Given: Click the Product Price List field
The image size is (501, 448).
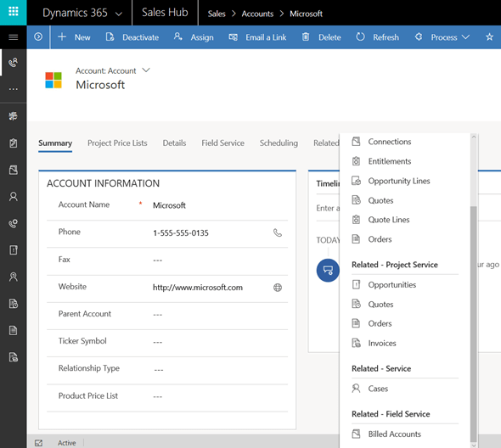Looking at the screenshot, I should pos(167,396).
